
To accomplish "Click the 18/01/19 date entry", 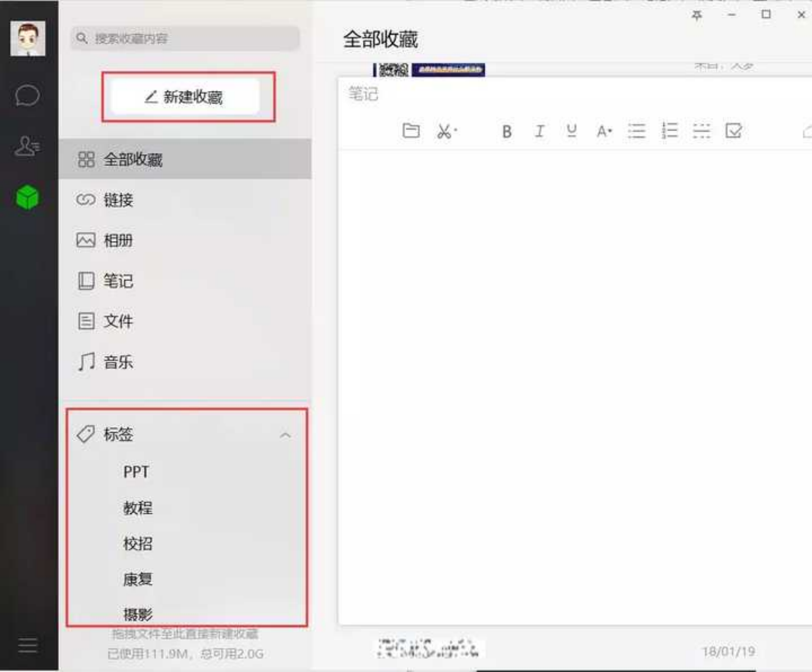I will pyautogui.click(x=728, y=651).
